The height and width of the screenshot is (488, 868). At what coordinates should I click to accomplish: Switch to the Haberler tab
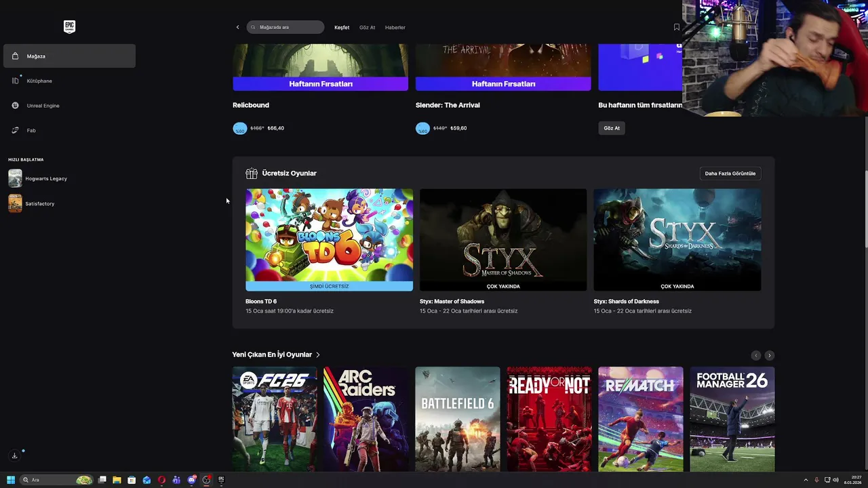click(x=395, y=28)
